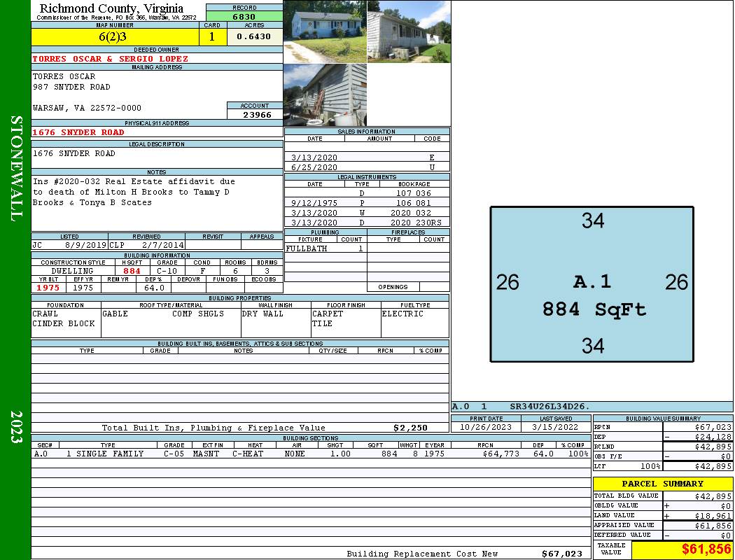Click wall finish DRY WALL
This screenshot has height=560, width=735.
[262, 314]
